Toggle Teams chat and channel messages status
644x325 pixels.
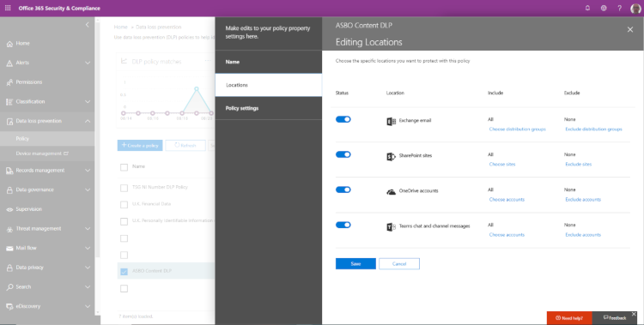pos(343,225)
